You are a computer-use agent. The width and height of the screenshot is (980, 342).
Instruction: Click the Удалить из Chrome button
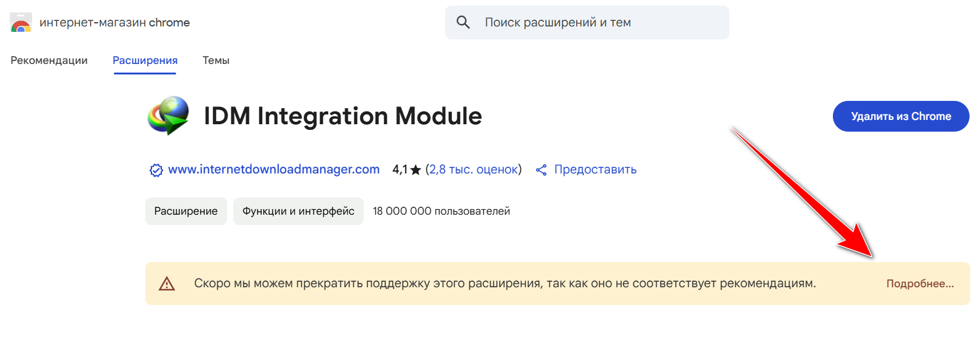pos(901,116)
